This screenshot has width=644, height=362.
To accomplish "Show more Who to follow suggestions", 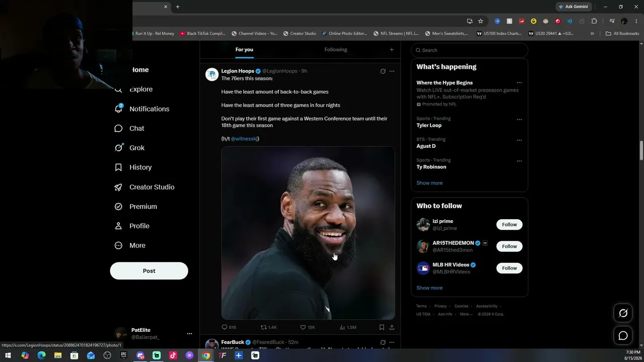I will coord(430,288).
